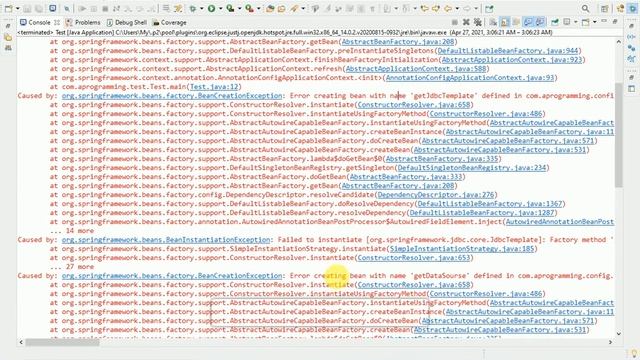Viewport: 640px width, 360px height.
Task: Click Remove Launch X icon in console toolbar
Action: [x=466, y=22]
